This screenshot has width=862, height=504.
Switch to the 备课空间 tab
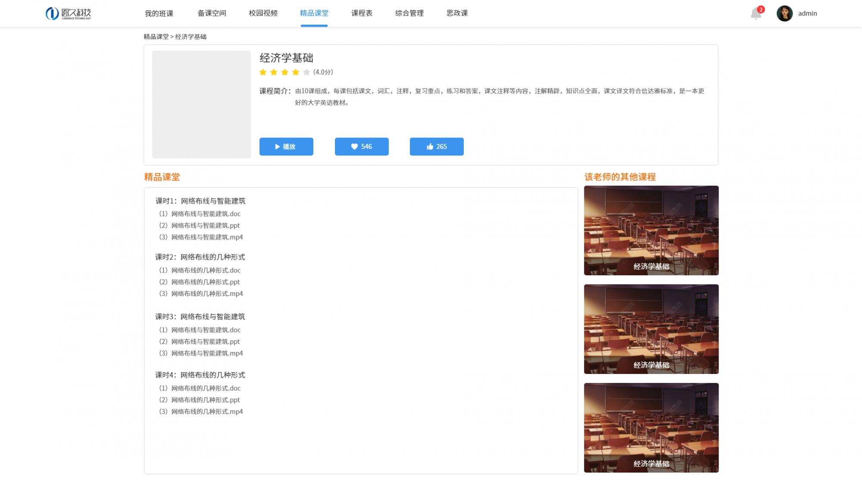[212, 13]
